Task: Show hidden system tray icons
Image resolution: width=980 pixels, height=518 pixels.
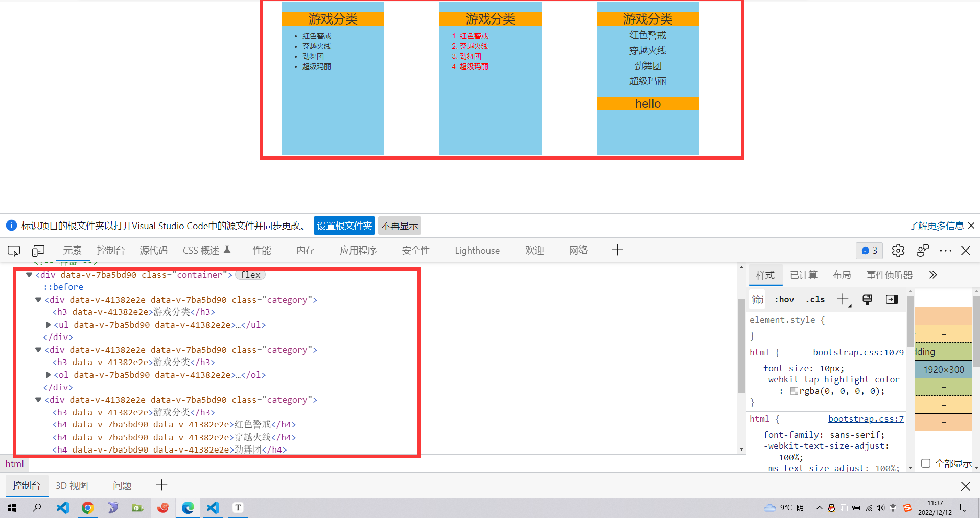Action: (x=820, y=508)
